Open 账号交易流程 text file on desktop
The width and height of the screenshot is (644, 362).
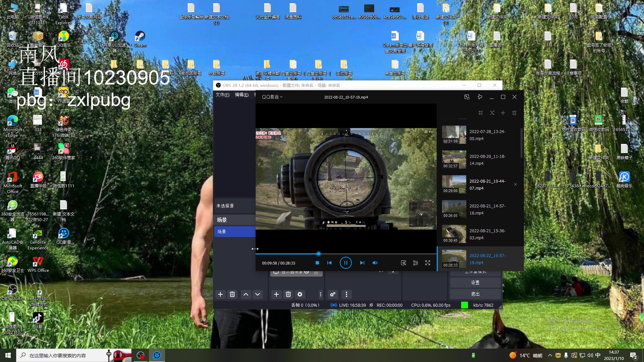548,67
